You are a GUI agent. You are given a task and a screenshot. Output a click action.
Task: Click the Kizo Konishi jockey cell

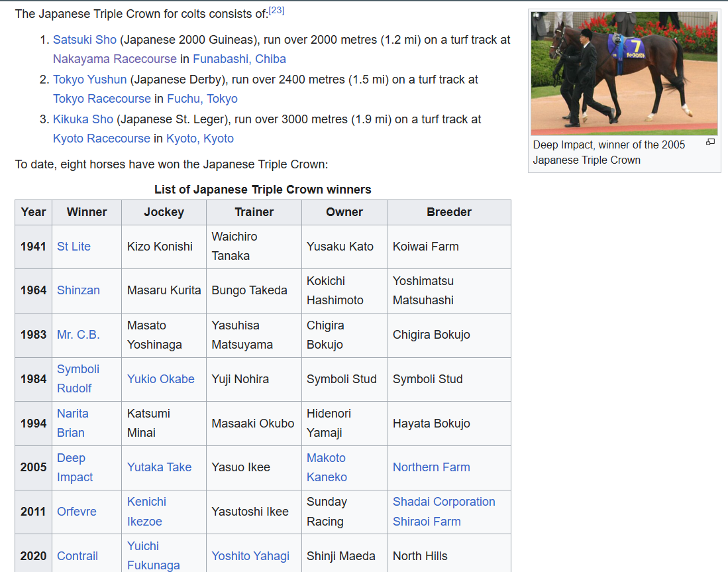[x=164, y=247]
